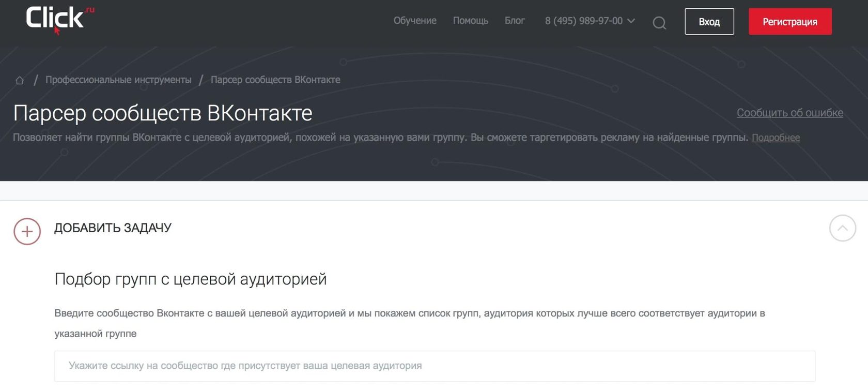
Task: Click the Сообщить об ошибке link
Action: click(789, 113)
